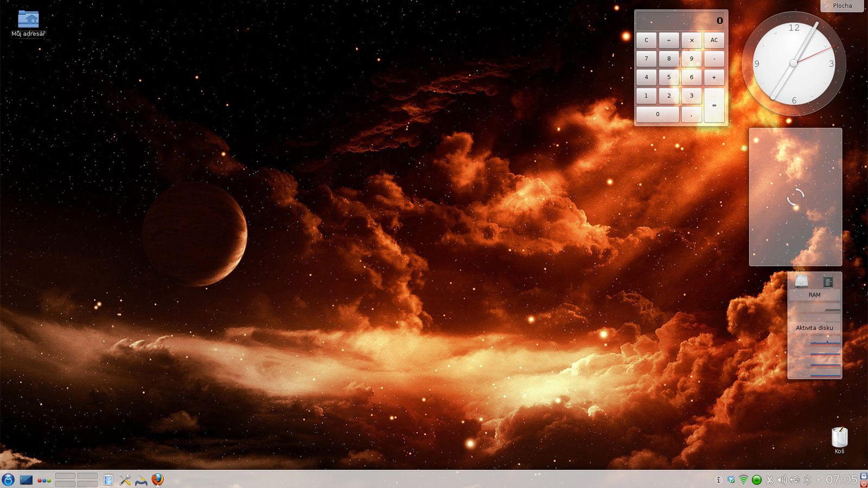
Task: Click the calculator 5 key
Action: [x=669, y=77]
